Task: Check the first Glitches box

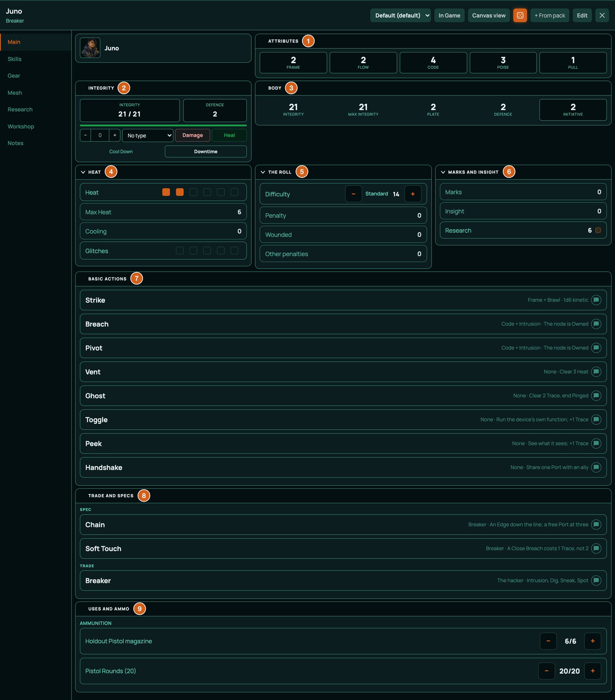Action: [x=180, y=250]
